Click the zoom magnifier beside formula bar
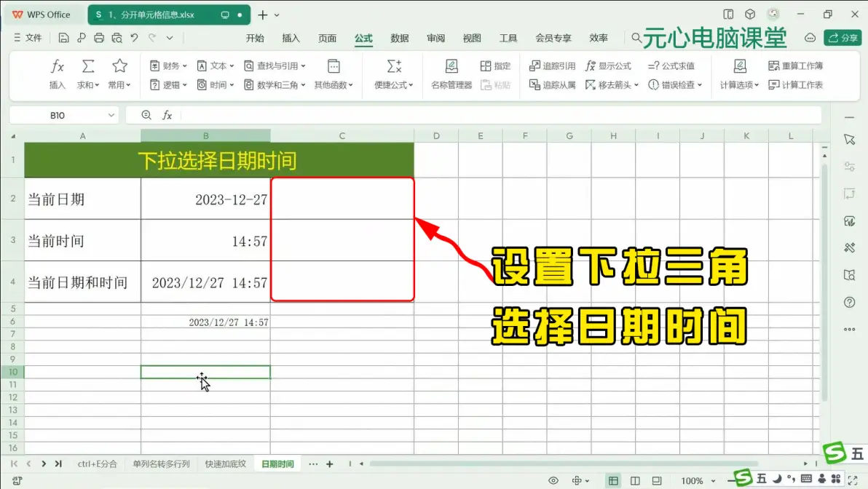Image resolution: width=868 pixels, height=489 pixels. [x=146, y=115]
